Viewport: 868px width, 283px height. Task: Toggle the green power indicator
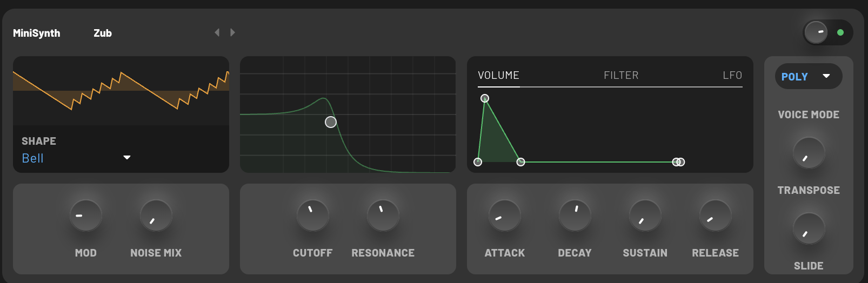[x=840, y=32]
